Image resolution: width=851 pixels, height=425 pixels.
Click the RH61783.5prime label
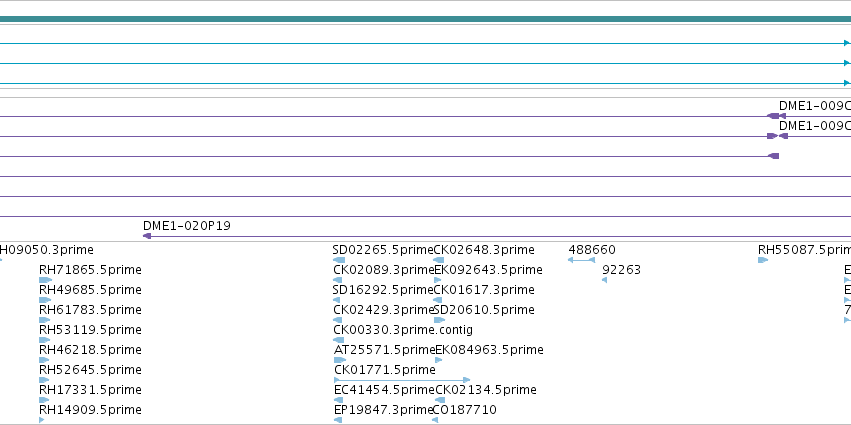click(90, 310)
